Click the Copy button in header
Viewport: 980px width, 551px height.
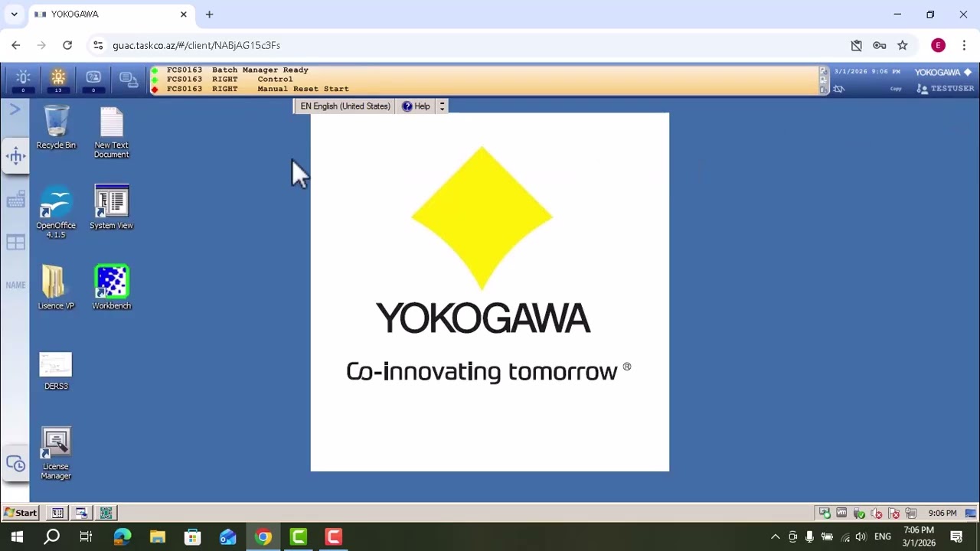pyautogui.click(x=896, y=89)
